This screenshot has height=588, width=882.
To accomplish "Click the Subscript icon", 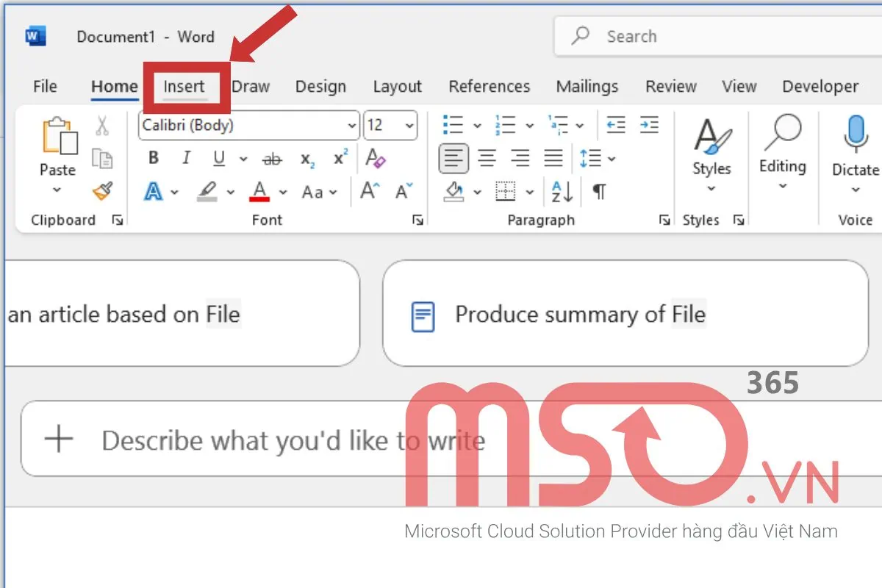I will [x=306, y=158].
